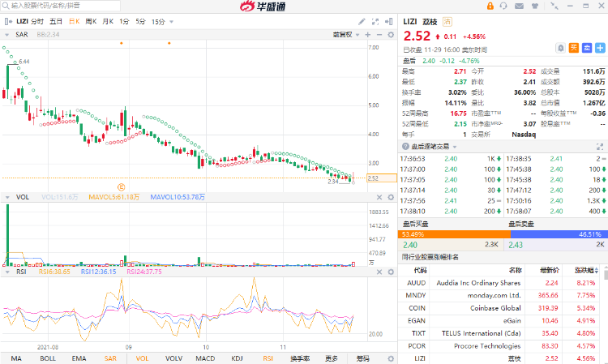608x364 pixels.
Task: Open RSI indicator settings gear
Action: [391, 272]
